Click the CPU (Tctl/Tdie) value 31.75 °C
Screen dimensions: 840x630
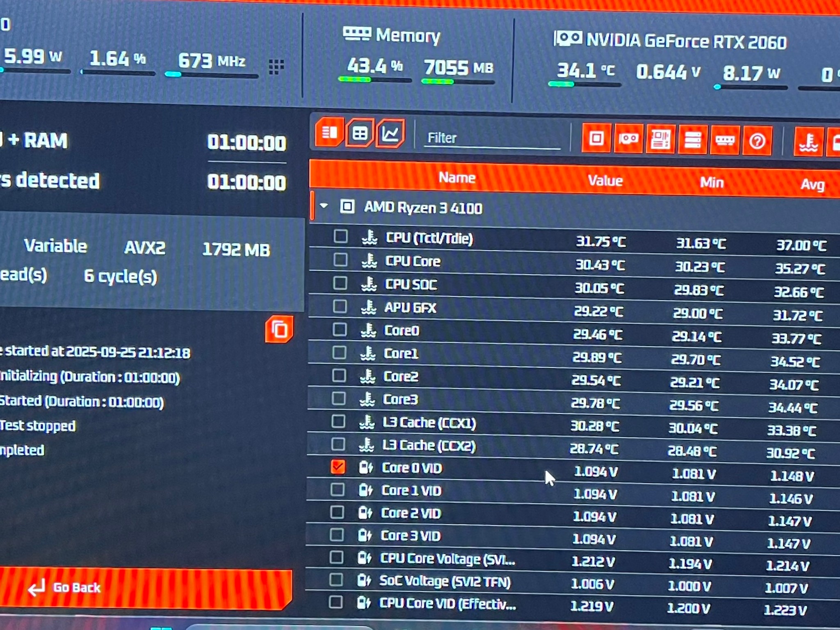(x=601, y=242)
